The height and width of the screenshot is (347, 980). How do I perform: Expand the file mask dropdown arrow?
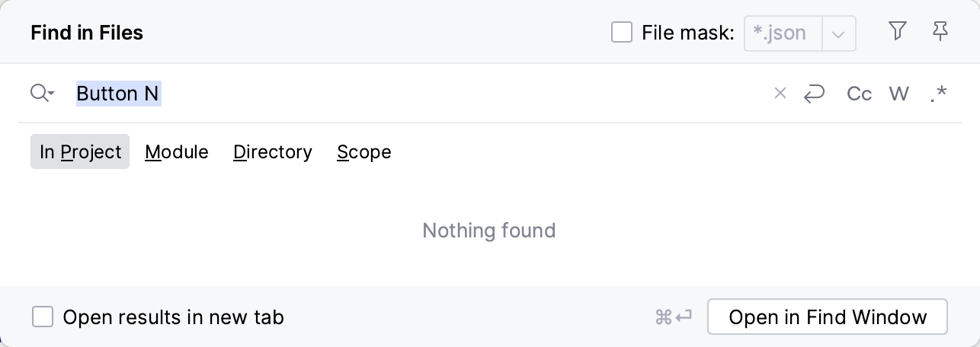838,33
